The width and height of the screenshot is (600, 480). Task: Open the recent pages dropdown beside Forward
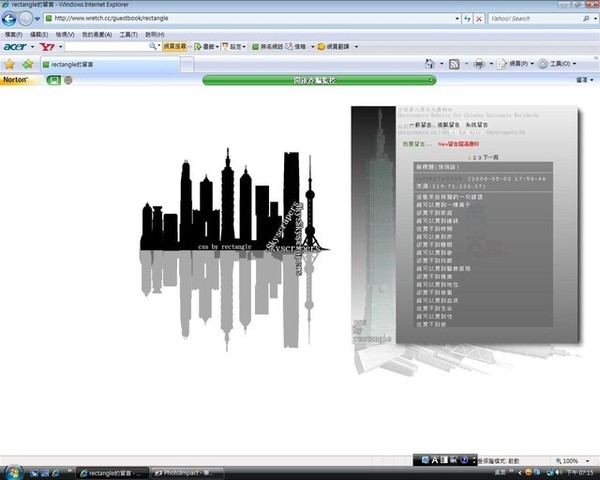click(x=37, y=18)
